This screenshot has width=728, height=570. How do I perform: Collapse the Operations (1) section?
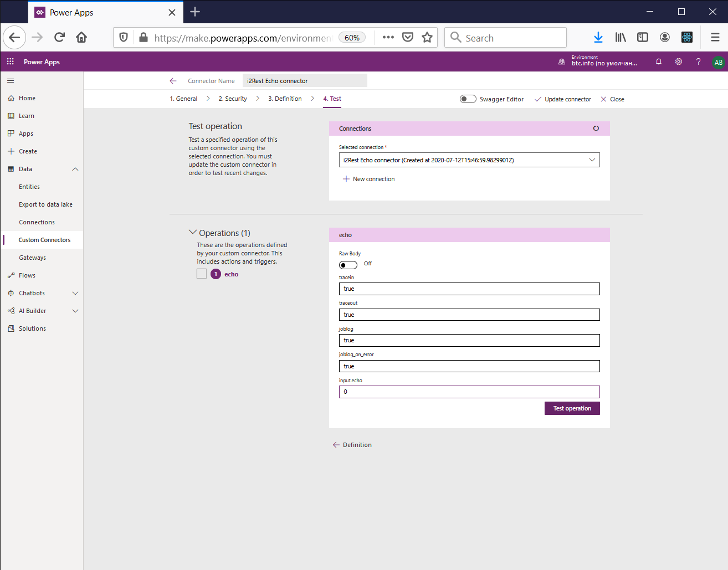tap(193, 232)
